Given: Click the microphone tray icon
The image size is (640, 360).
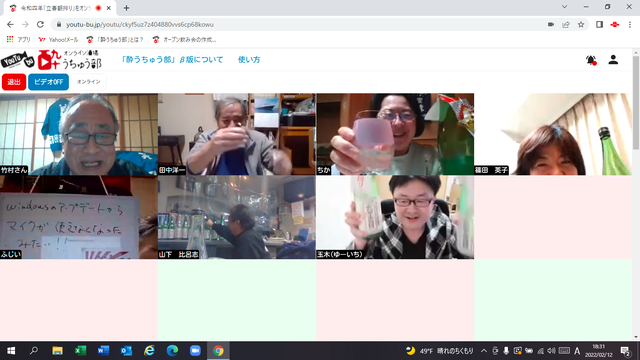Looking at the screenshot, I should point(506,351).
